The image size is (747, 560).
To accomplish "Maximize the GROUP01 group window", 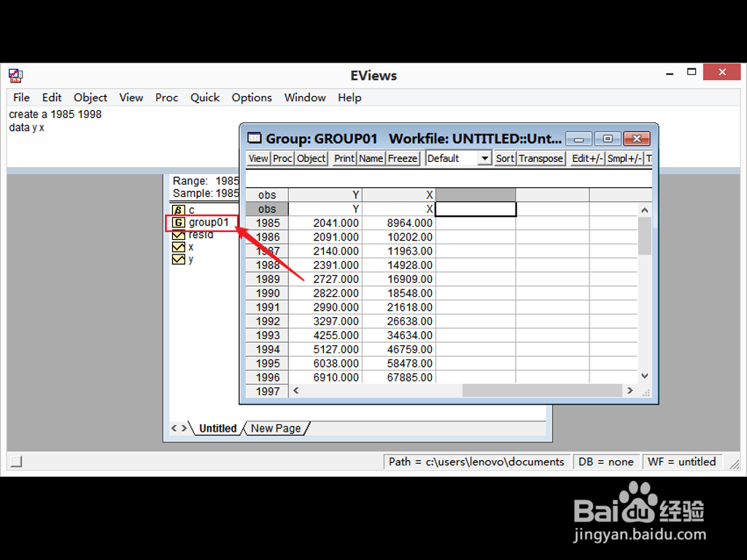I will [608, 139].
